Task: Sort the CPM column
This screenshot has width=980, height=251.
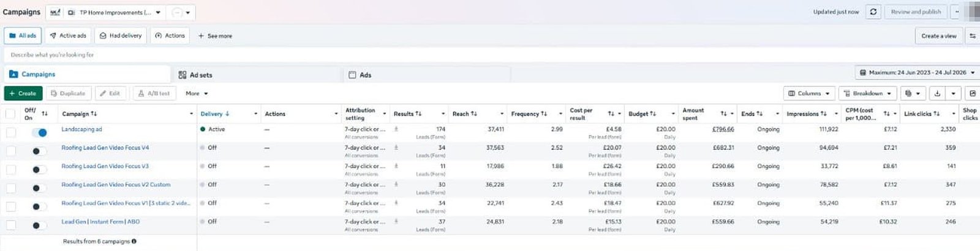Action: [x=886, y=114]
